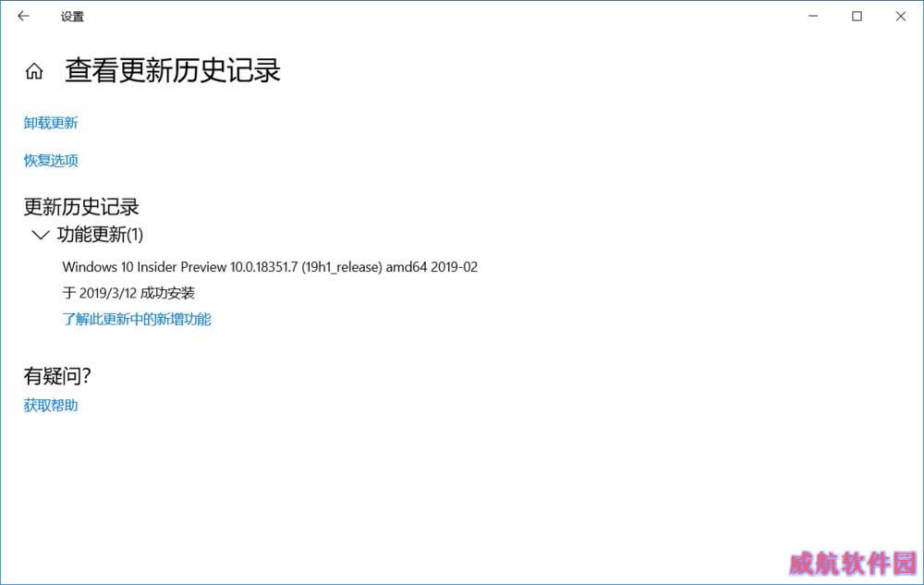Open the 卸载更新 link
Viewport: 924px width, 585px height.
point(51,123)
